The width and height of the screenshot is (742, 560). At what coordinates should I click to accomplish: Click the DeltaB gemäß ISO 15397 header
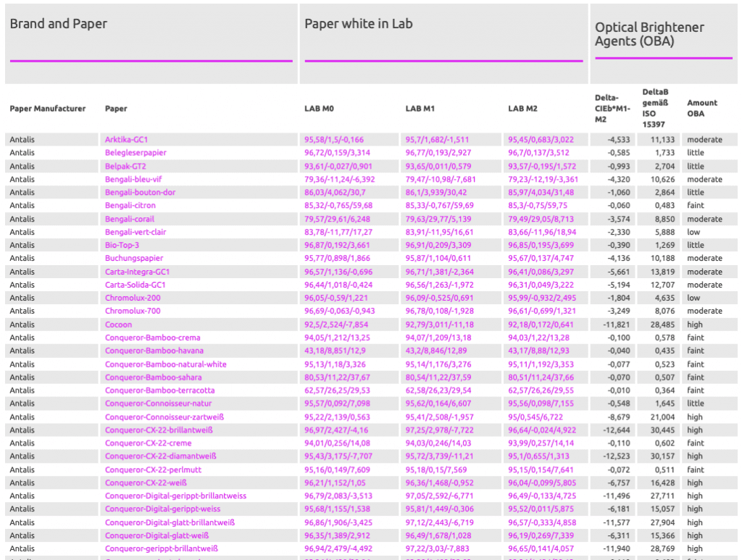click(x=655, y=109)
